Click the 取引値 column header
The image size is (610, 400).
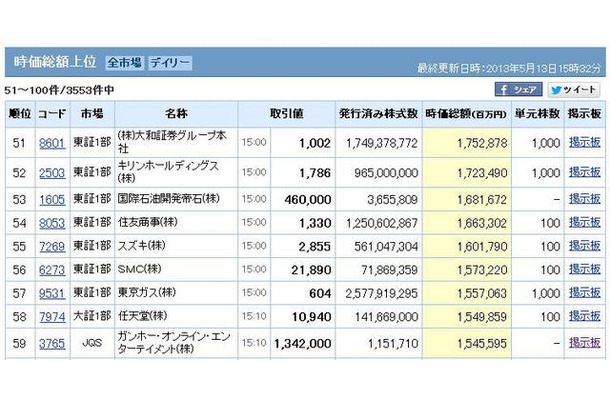pyautogui.click(x=286, y=114)
